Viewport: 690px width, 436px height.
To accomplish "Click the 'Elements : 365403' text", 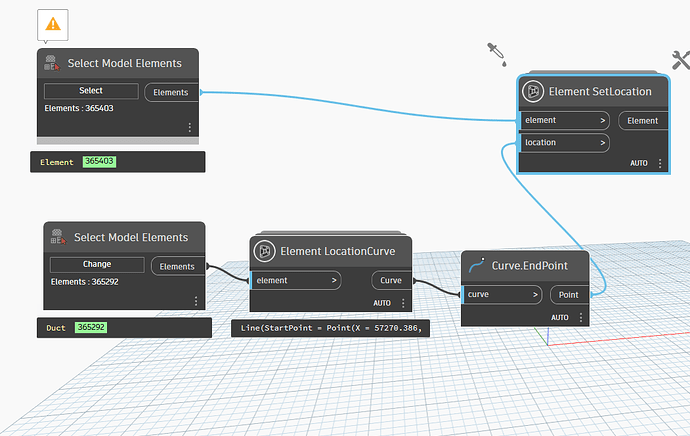I will (x=79, y=108).
